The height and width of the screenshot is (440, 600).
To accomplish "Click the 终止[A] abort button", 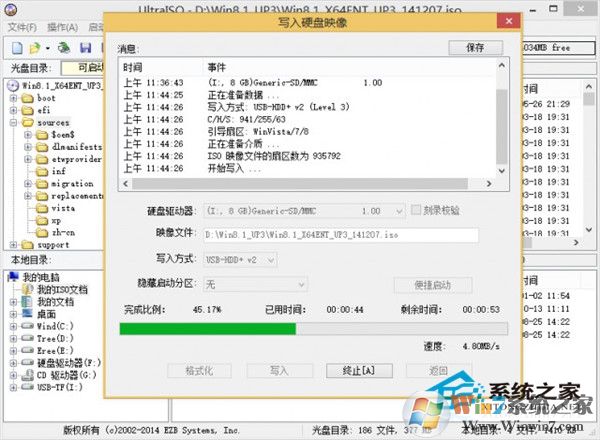I will click(359, 370).
